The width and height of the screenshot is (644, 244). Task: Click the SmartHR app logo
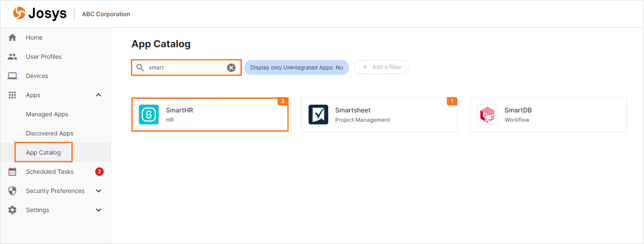(x=149, y=115)
